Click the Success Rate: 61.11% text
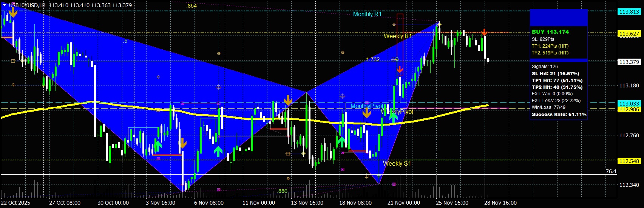644x208 pixels. point(559,114)
